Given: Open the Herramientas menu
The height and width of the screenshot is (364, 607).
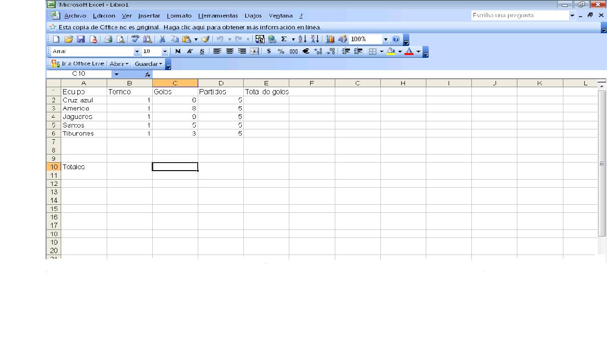Looking at the screenshot, I should (x=218, y=15).
